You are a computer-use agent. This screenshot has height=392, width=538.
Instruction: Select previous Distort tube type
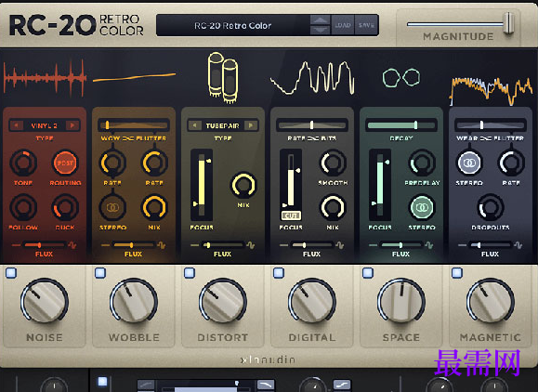coord(195,125)
